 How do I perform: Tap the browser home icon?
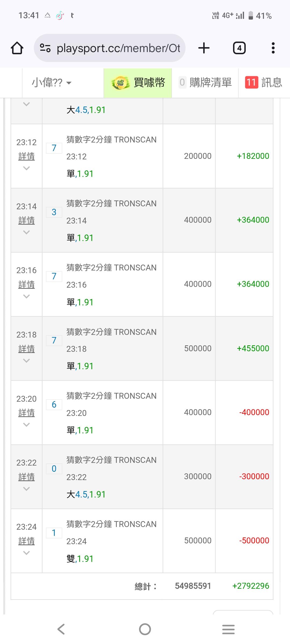(17, 48)
